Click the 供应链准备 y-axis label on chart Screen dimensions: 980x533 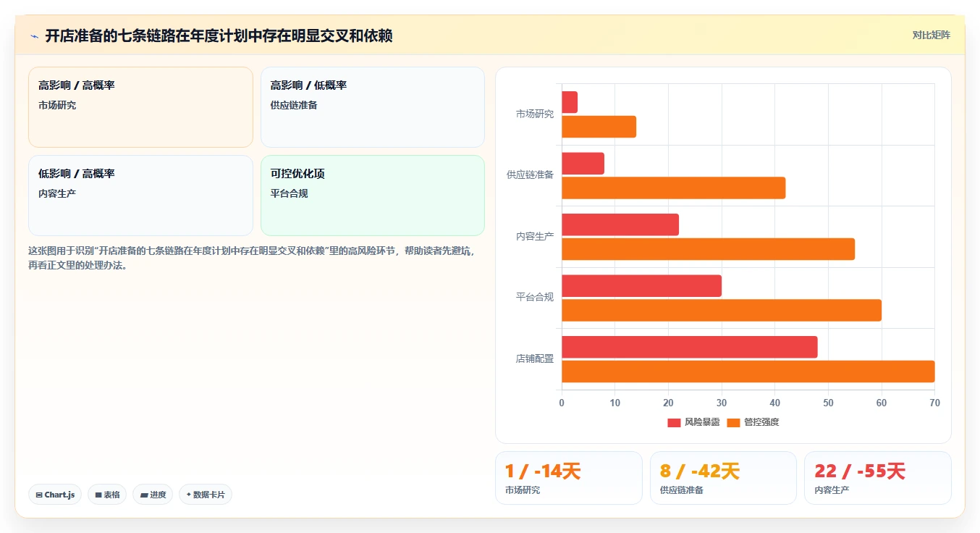coord(531,175)
